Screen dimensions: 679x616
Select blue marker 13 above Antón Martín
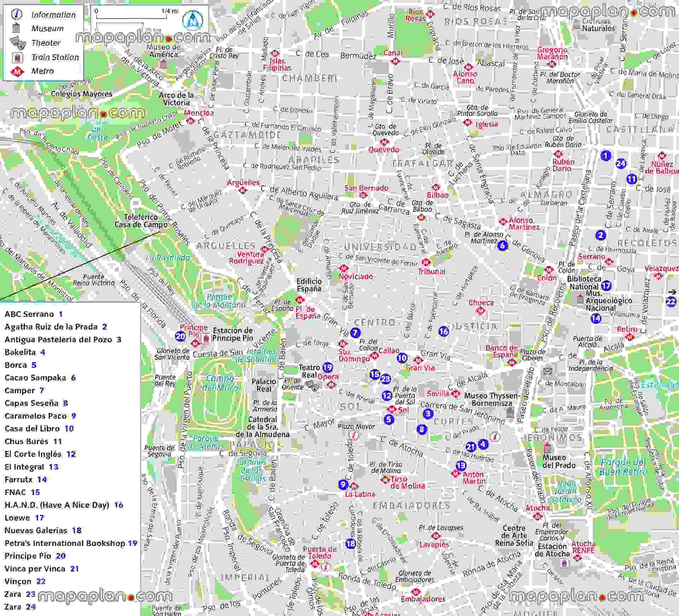[461, 465]
